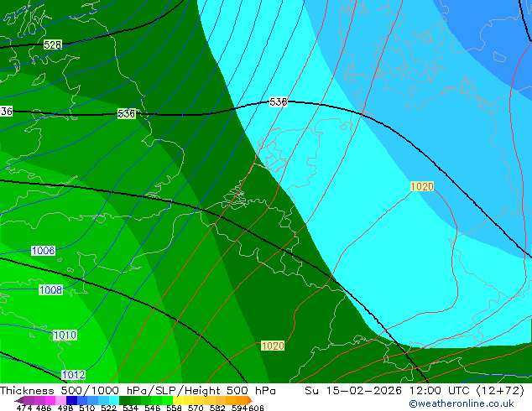
Task: Click the dark green swatch at 534
Action: pos(125,400)
